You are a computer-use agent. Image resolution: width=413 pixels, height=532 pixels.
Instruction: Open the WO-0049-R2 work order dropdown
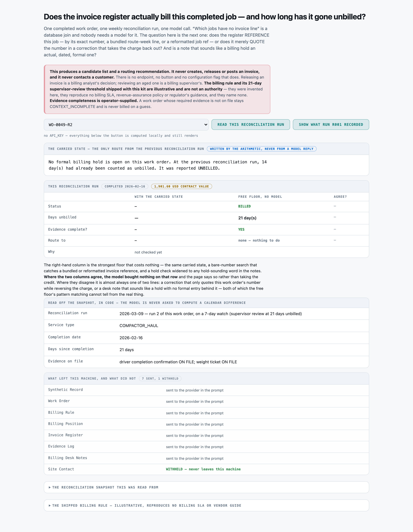pos(126,125)
